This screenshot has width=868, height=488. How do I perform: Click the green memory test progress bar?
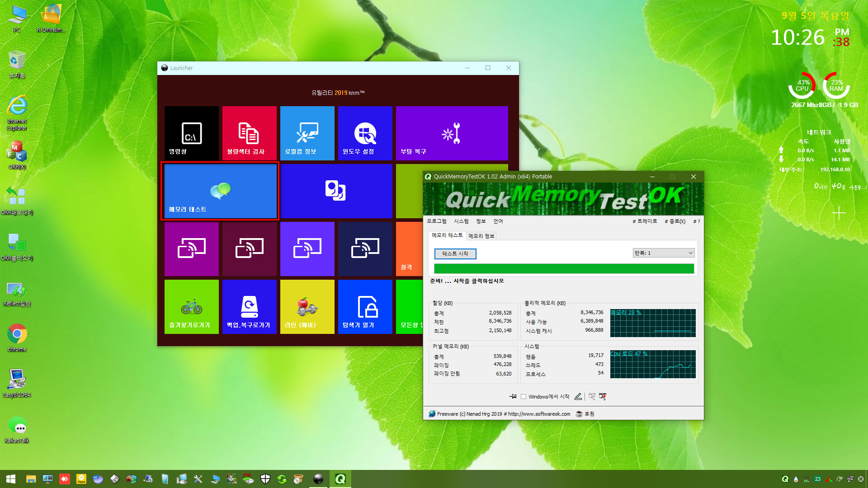[x=564, y=269]
